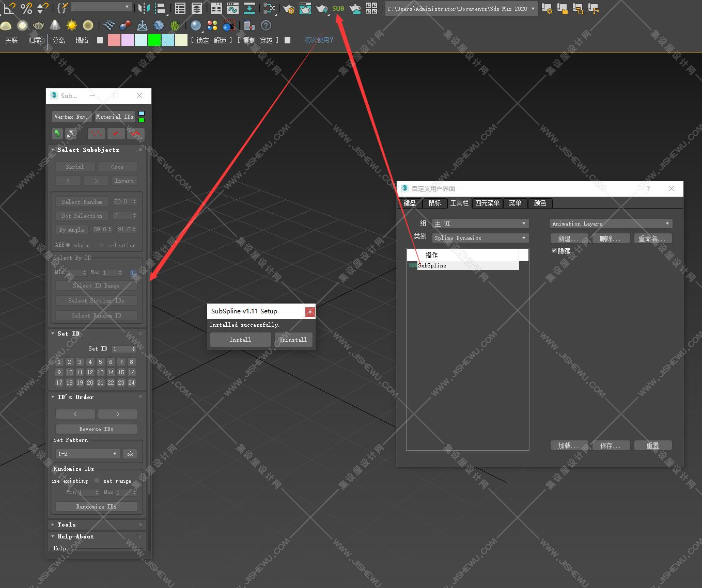Click Install in SubSpline Setup
Image resolution: width=702 pixels, height=588 pixels.
pyautogui.click(x=240, y=340)
